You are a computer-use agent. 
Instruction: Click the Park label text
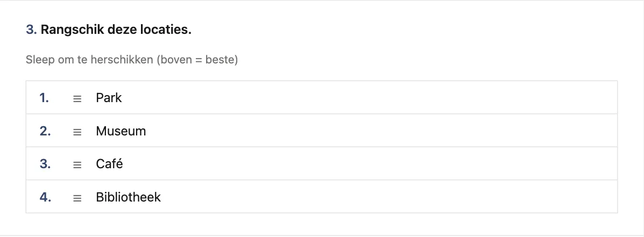pos(109,98)
